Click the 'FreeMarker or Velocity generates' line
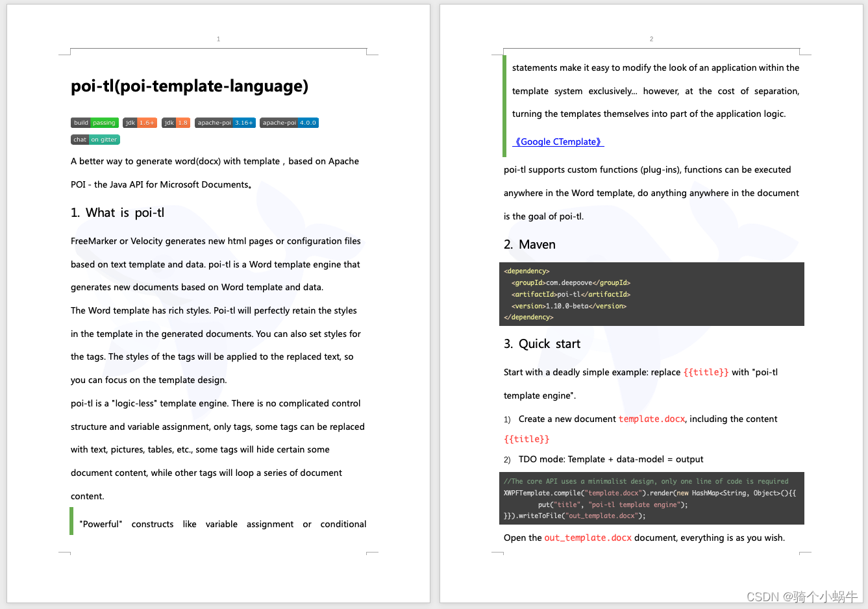868x609 pixels. [216, 241]
